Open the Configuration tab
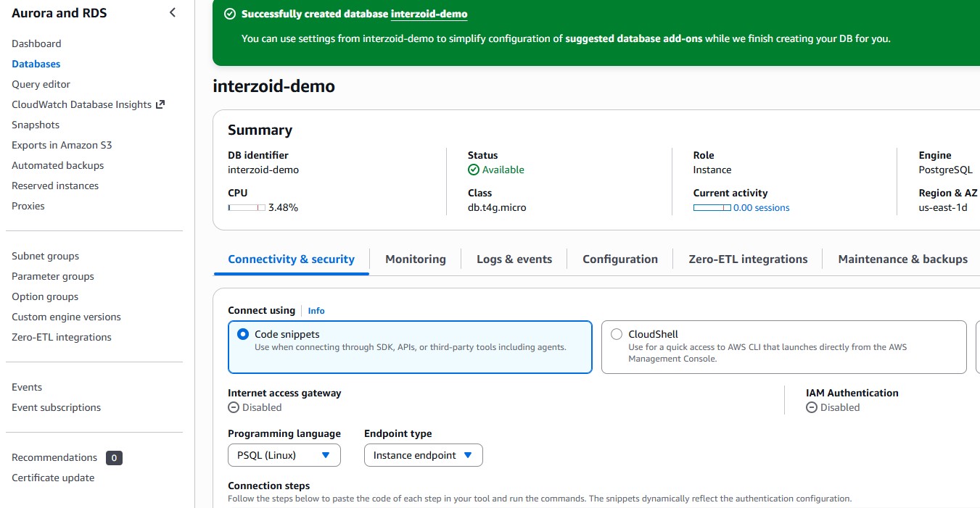980x508 pixels. [x=620, y=259]
